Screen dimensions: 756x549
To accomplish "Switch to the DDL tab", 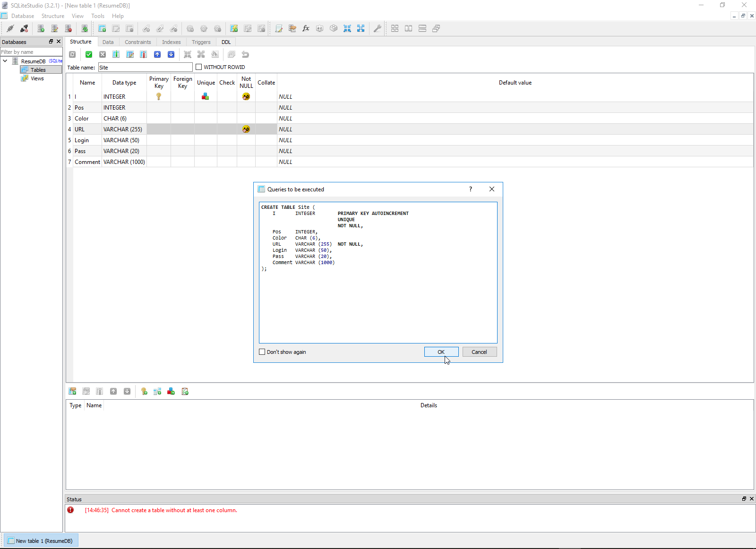I will coord(226,42).
